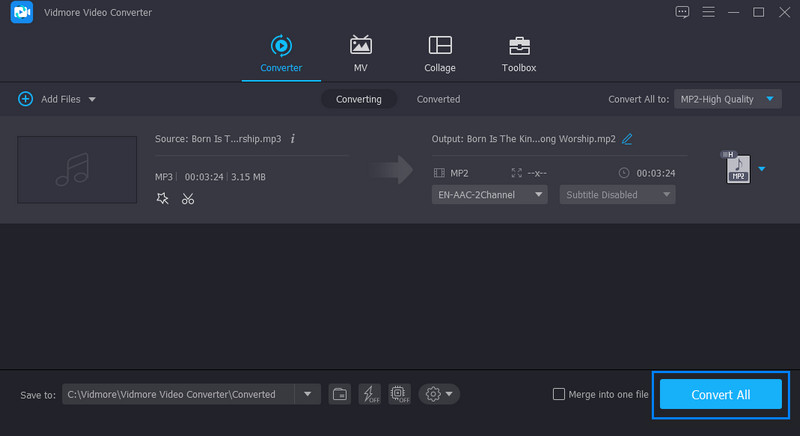800x436 pixels.
Task: Open the enhance/edit effects star icon
Action: pos(163,199)
